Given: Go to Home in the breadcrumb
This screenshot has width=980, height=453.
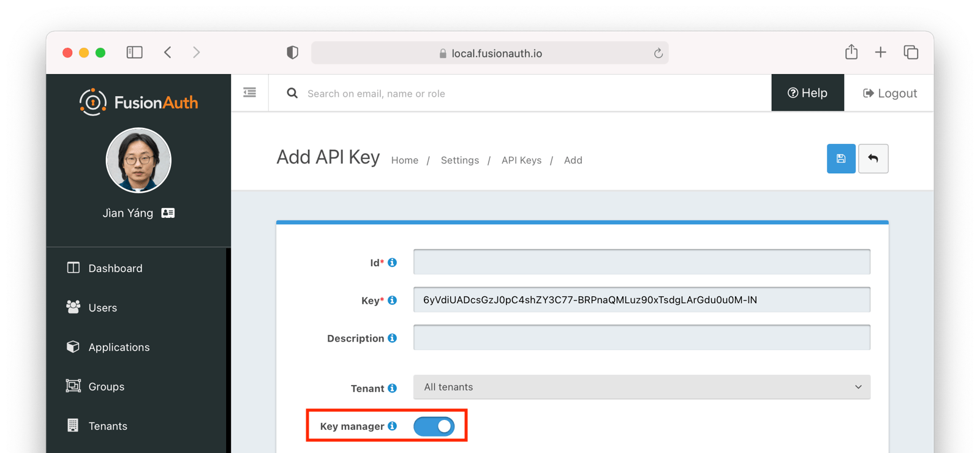Looking at the screenshot, I should coord(405,160).
